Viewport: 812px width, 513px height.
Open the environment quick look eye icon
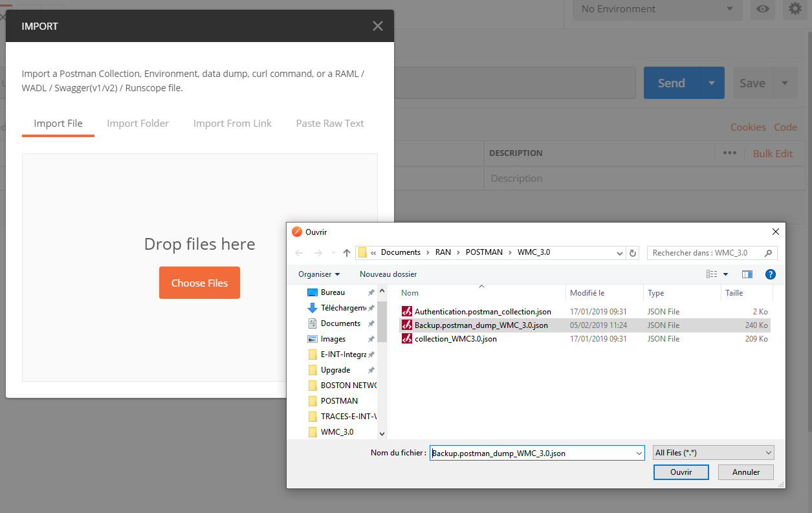(x=762, y=10)
